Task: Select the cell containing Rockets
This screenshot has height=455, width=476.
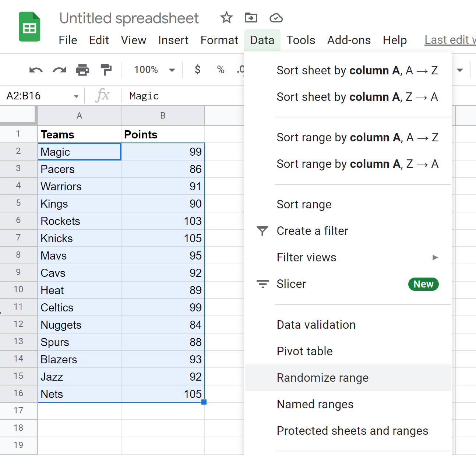Action: click(x=79, y=221)
